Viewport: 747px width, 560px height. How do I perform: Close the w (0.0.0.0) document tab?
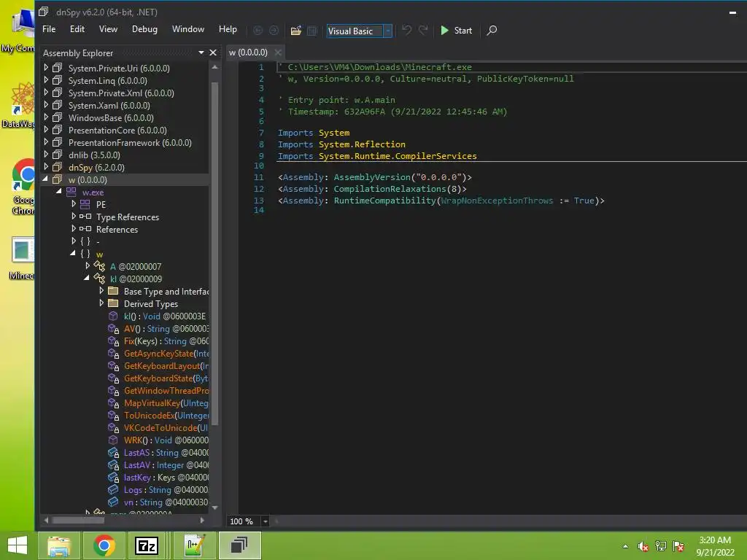pos(278,52)
